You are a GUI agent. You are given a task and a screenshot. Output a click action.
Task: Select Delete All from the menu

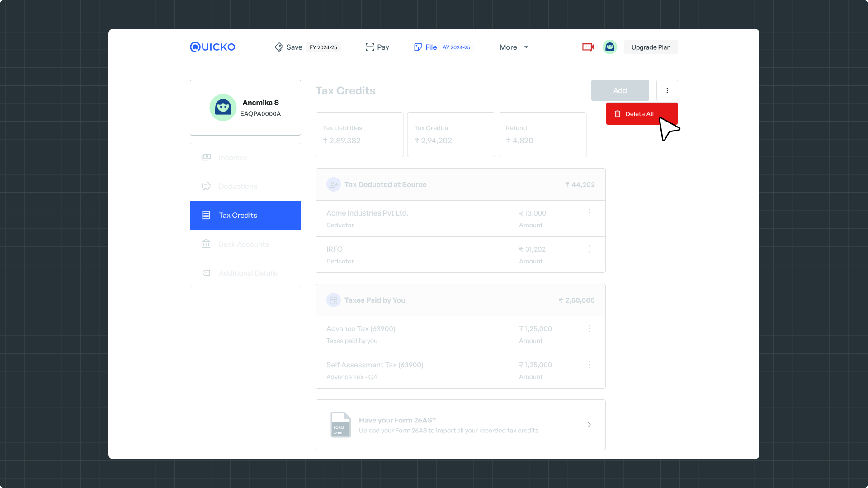tap(639, 114)
